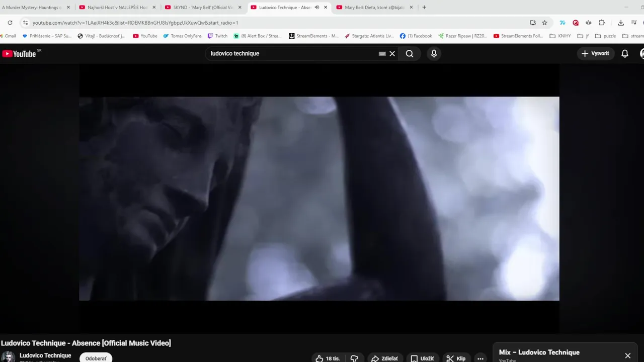Click the search magnifier button
This screenshot has height=362, width=644.
tap(410, 54)
